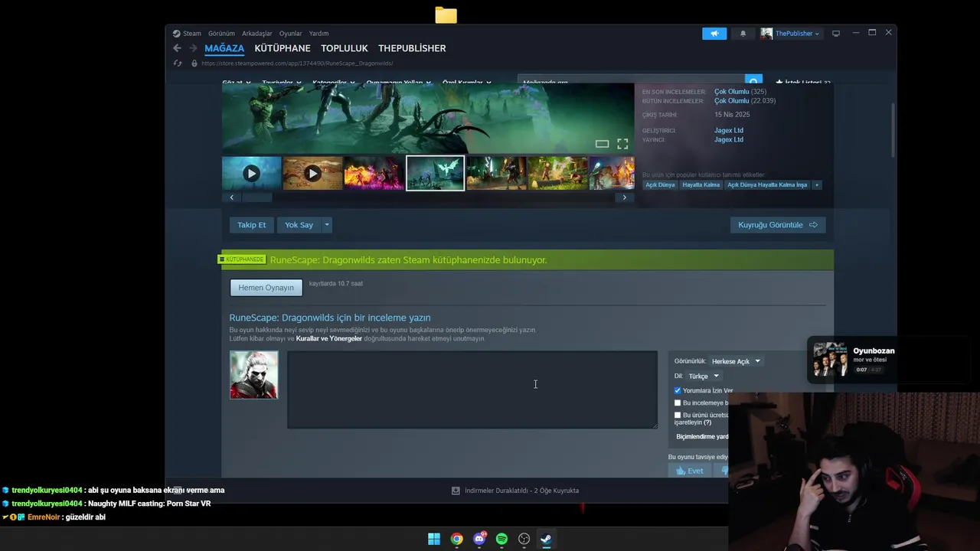Click the theater mode rectangle icon

[602, 144]
